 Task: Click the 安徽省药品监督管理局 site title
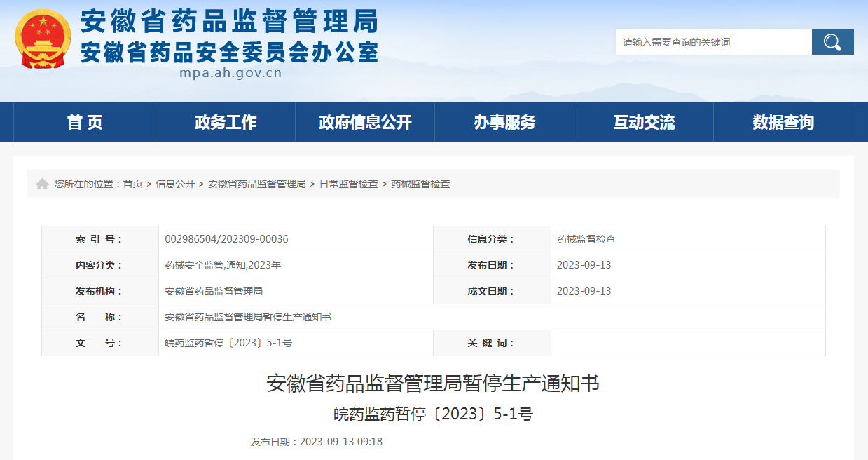(x=229, y=22)
